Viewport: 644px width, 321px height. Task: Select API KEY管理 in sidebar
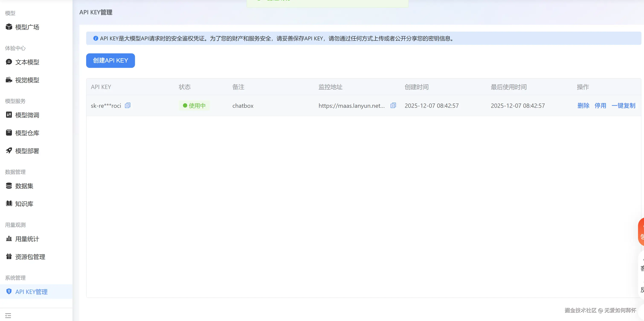point(31,292)
